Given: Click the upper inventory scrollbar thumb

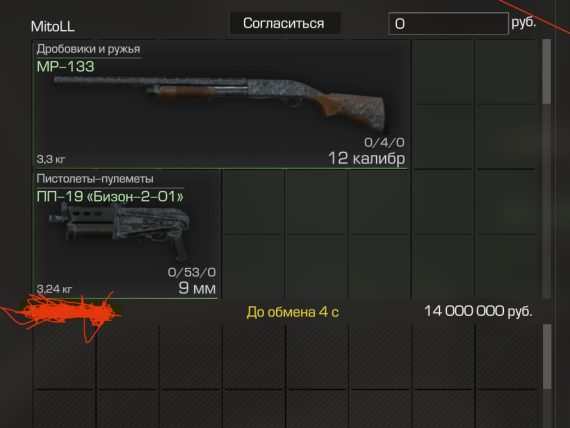Looking at the screenshot, I should click(x=547, y=72).
